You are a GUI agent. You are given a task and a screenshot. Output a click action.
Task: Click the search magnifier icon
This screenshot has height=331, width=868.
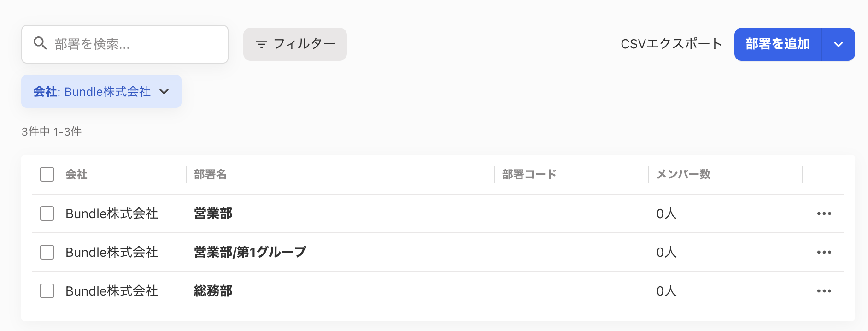tap(40, 43)
